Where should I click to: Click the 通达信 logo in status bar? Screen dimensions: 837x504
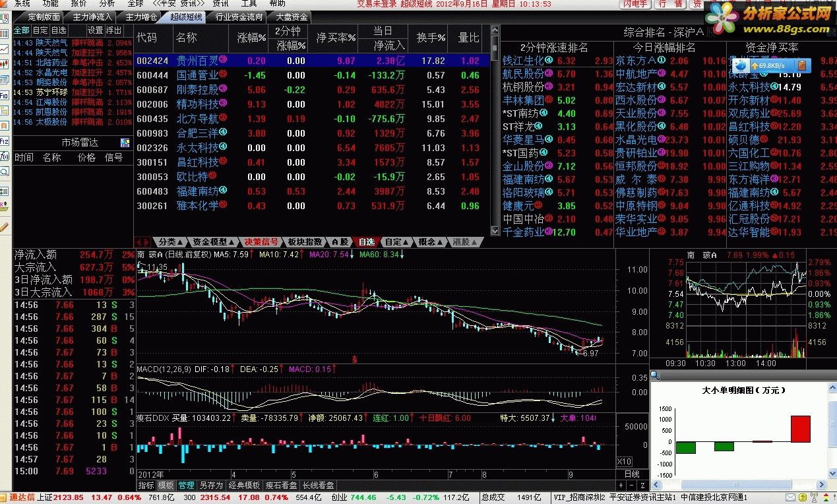click(x=22, y=497)
